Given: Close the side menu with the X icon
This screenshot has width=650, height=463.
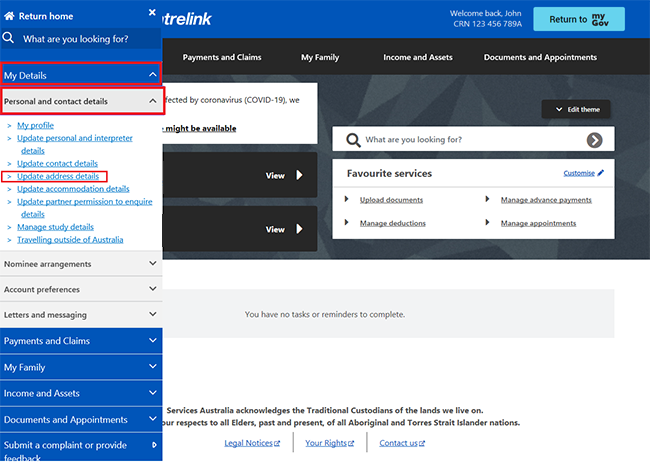Looking at the screenshot, I should click(152, 12).
